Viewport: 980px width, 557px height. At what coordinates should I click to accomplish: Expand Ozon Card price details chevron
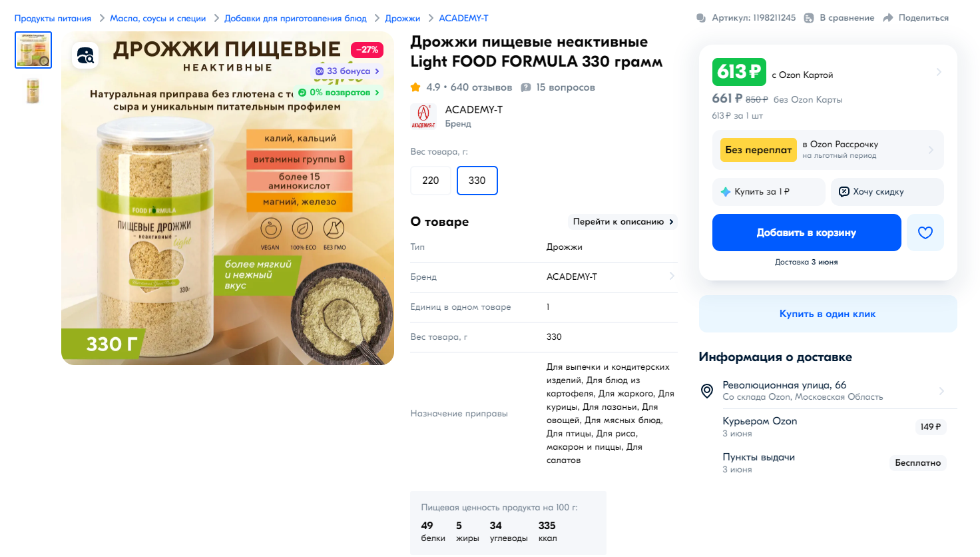point(939,72)
